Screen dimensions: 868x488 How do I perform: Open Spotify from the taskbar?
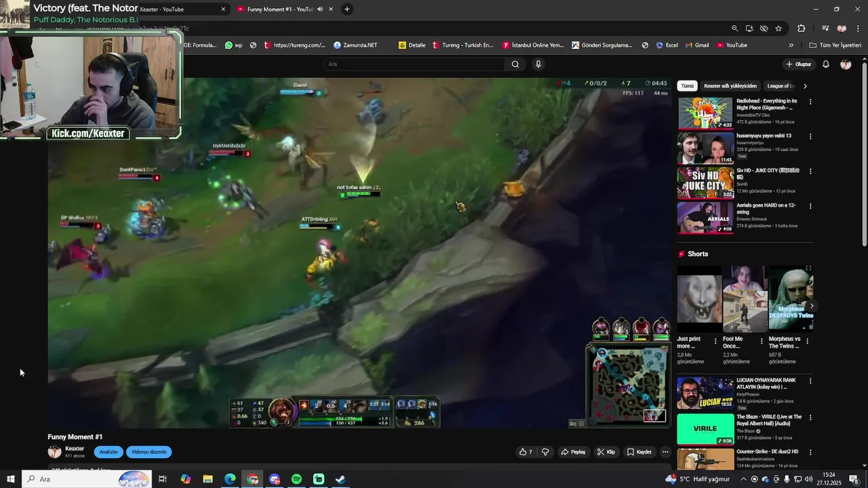[x=296, y=479]
